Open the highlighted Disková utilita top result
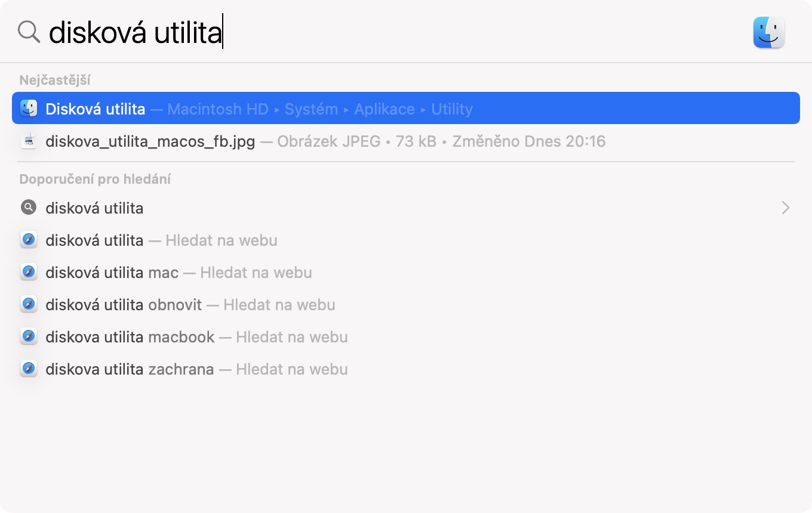The image size is (812, 513). 96,109
